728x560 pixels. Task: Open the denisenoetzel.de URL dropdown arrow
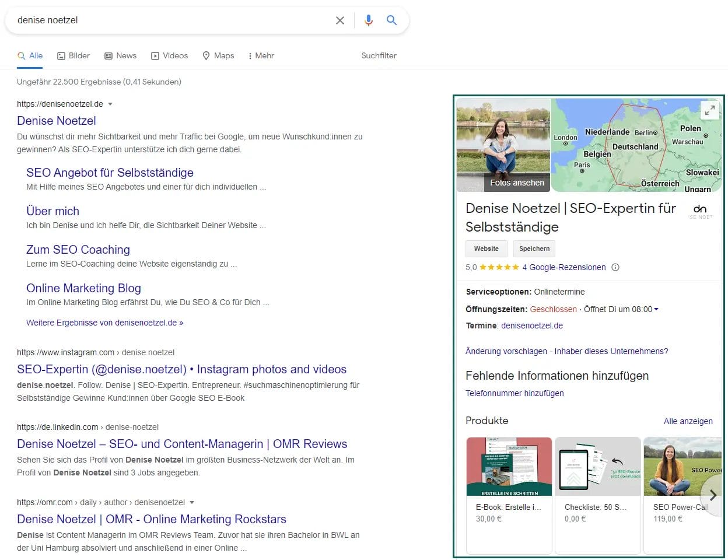coord(110,104)
